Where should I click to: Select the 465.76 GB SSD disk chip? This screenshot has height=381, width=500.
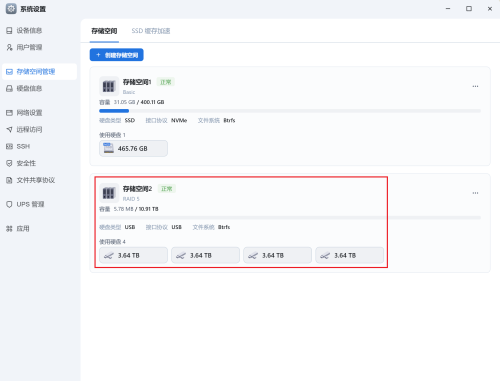133,148
